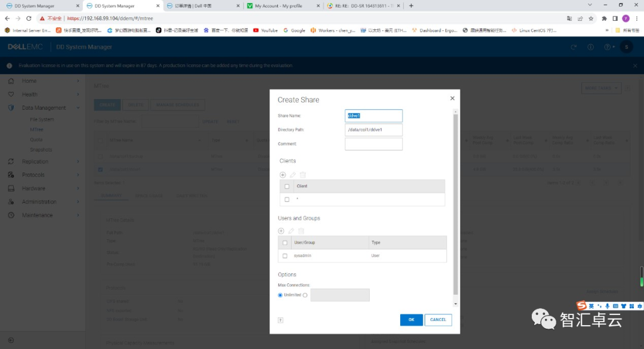Add a client with the Clients plus icon
Viewport: 644px width, 349px height.
(x=283, y=175)
